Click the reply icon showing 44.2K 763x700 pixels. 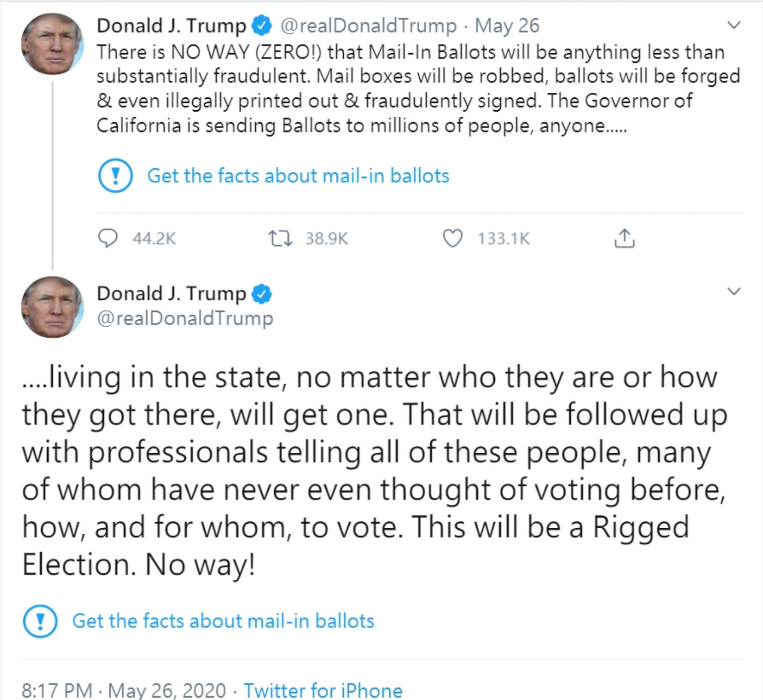[x=108, y=239]
